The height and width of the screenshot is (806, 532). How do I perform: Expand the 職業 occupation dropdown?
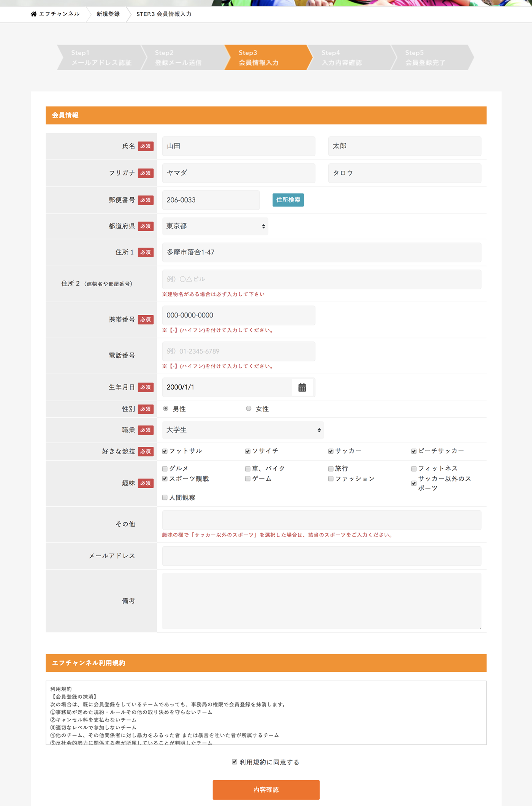click(243, 430)
